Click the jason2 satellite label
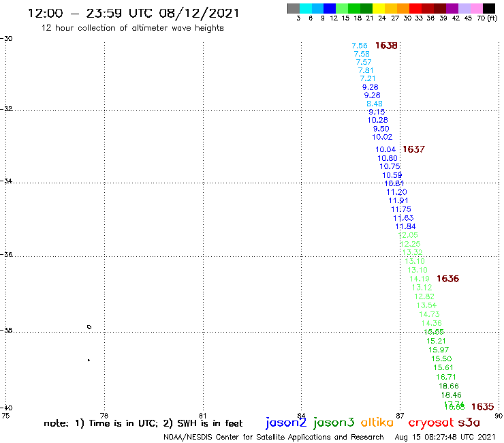The image size is (504, 443). point(286,423)
